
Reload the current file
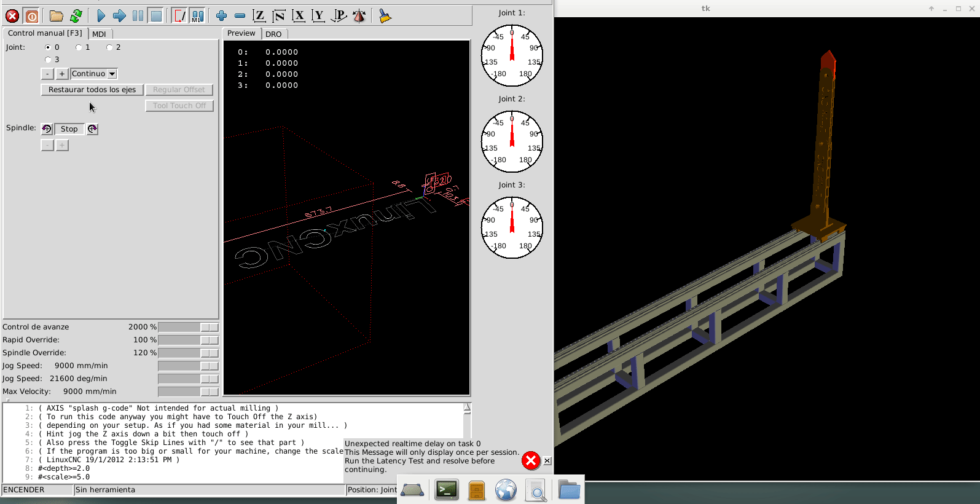[76, 16]
